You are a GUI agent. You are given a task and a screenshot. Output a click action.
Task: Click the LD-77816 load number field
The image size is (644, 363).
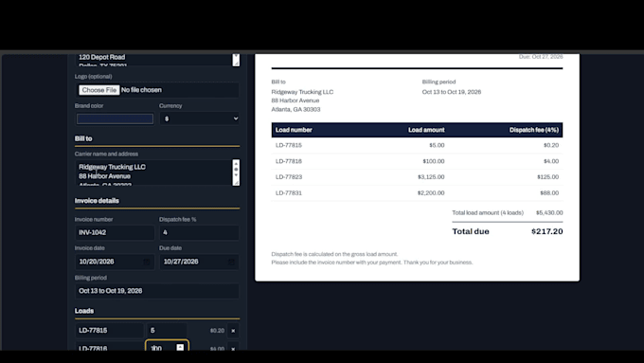click(109, 347)
